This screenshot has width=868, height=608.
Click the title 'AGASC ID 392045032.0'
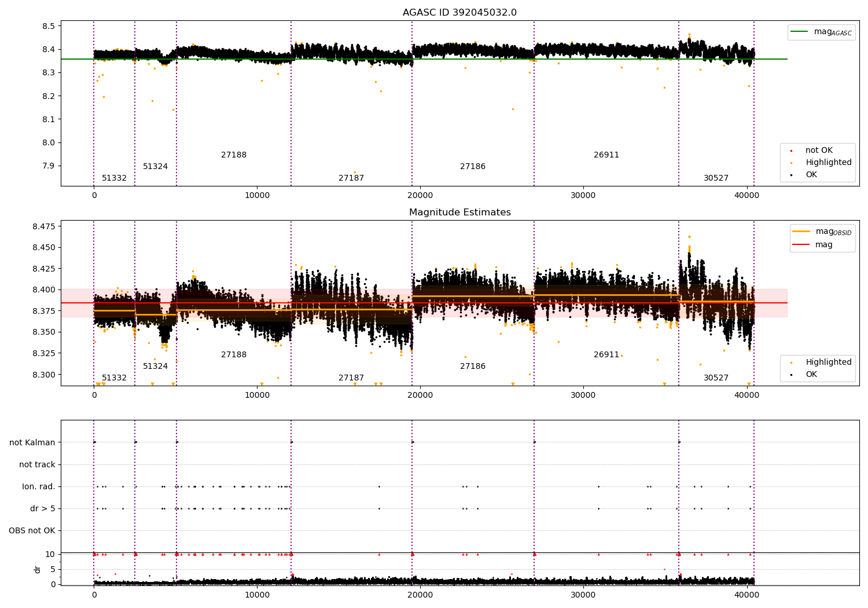click(x=459, y=13)
